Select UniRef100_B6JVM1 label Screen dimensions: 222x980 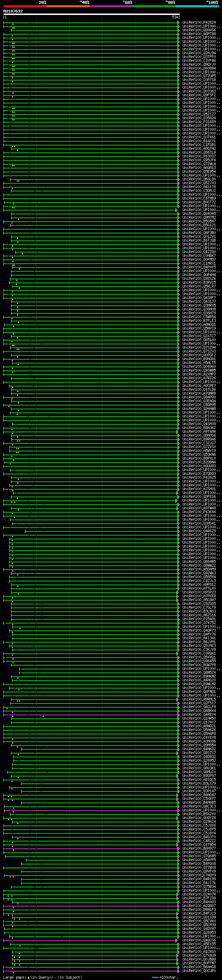(199, 642)
